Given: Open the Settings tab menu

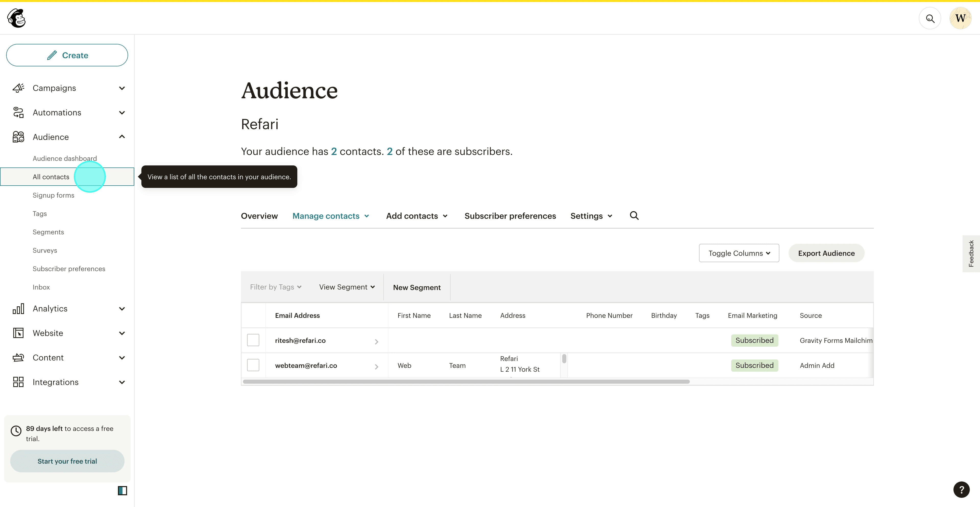Looking at the screenshot, I should 592,216.
